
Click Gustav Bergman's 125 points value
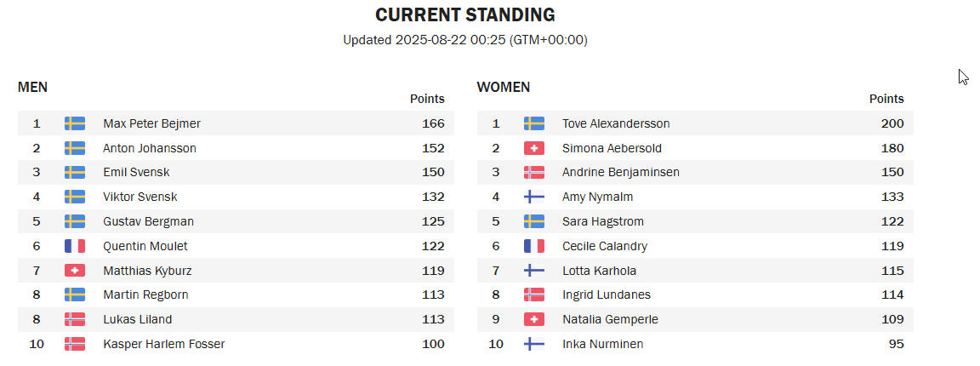click(x=433, y=221)
